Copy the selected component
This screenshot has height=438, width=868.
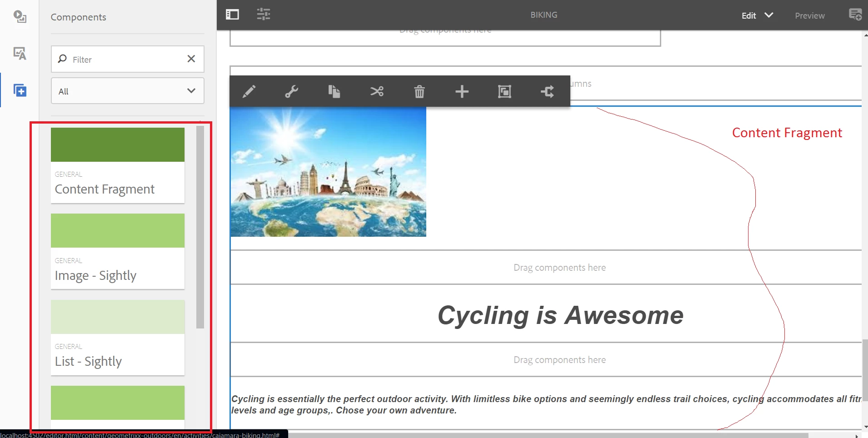[x=334, y=91]
